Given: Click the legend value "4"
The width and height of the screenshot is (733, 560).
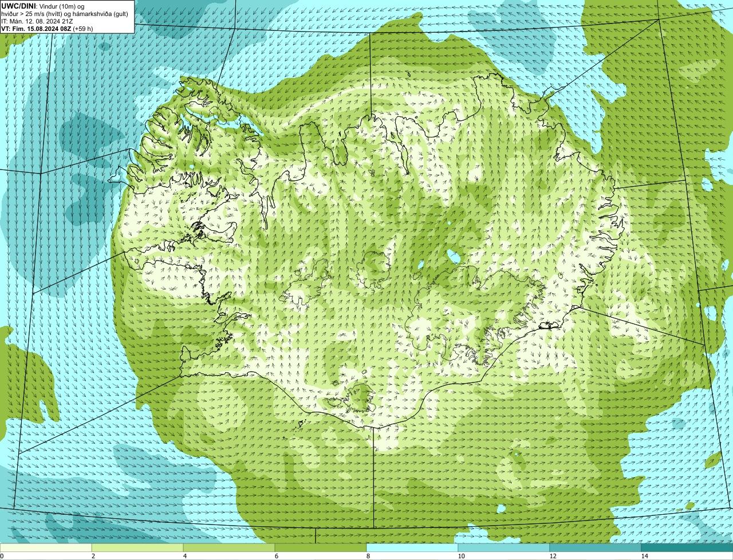Looking at the screenshot, I should coord(184,556).
